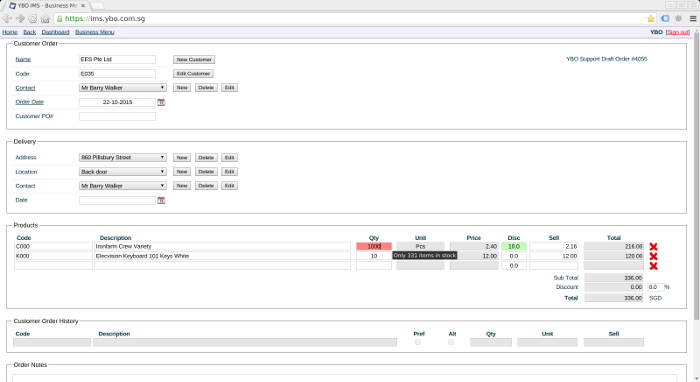Go back with the browser back arrow
This screenshot has height=382, width=700.
click(x=7, y=19)
